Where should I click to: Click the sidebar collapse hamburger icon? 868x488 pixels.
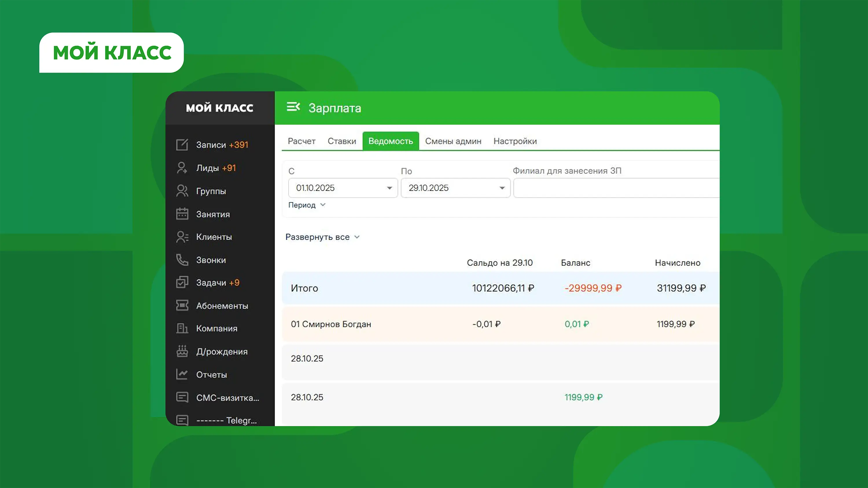pos(293,107)
